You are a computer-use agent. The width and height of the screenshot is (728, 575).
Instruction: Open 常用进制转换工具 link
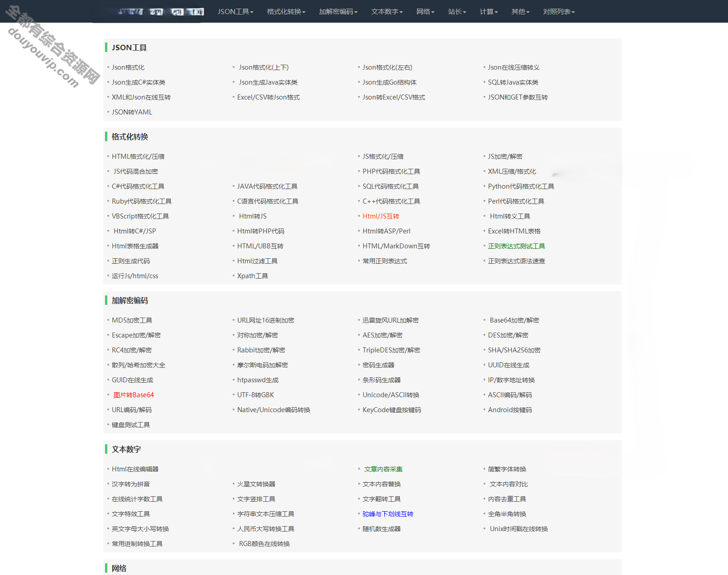[x=137, y=544]
